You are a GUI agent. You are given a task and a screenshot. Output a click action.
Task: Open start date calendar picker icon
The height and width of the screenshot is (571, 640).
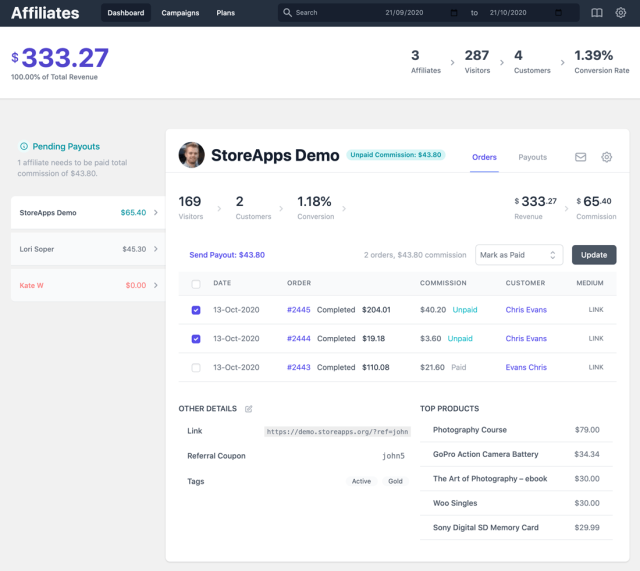tap(455, 13)
